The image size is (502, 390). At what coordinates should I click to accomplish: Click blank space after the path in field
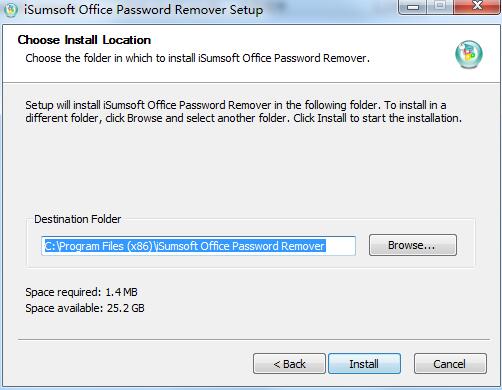(x=340, y=246)
